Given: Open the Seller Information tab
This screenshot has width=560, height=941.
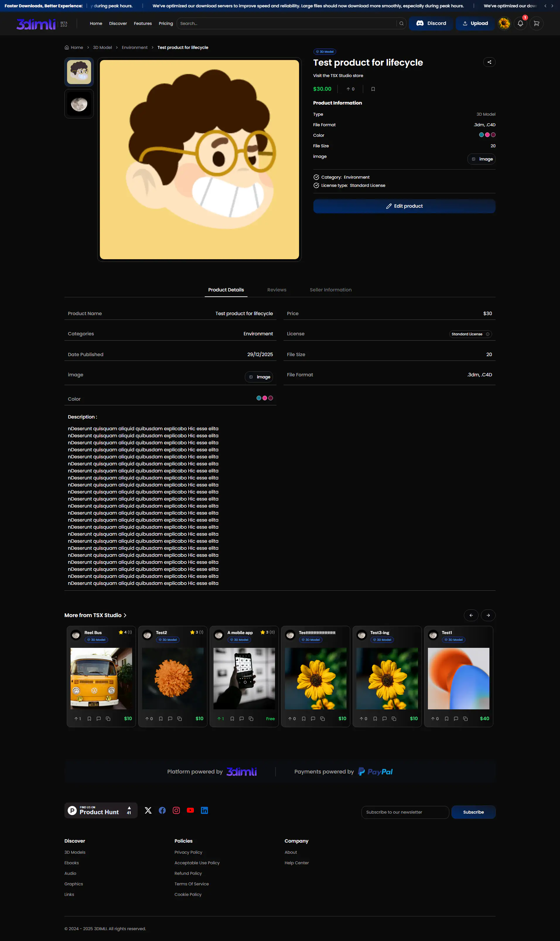Looking at the screenshot, I should [x=331, y=290].
